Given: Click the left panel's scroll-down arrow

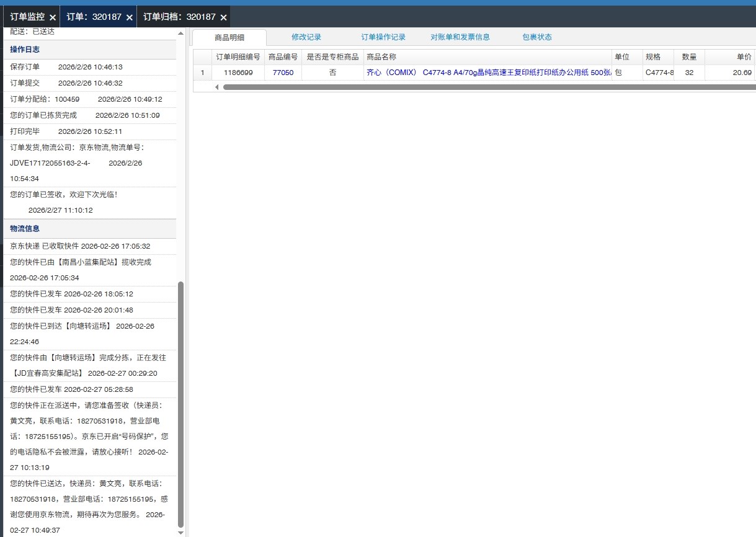Looking at the screenshot, I should click(180, 532).
